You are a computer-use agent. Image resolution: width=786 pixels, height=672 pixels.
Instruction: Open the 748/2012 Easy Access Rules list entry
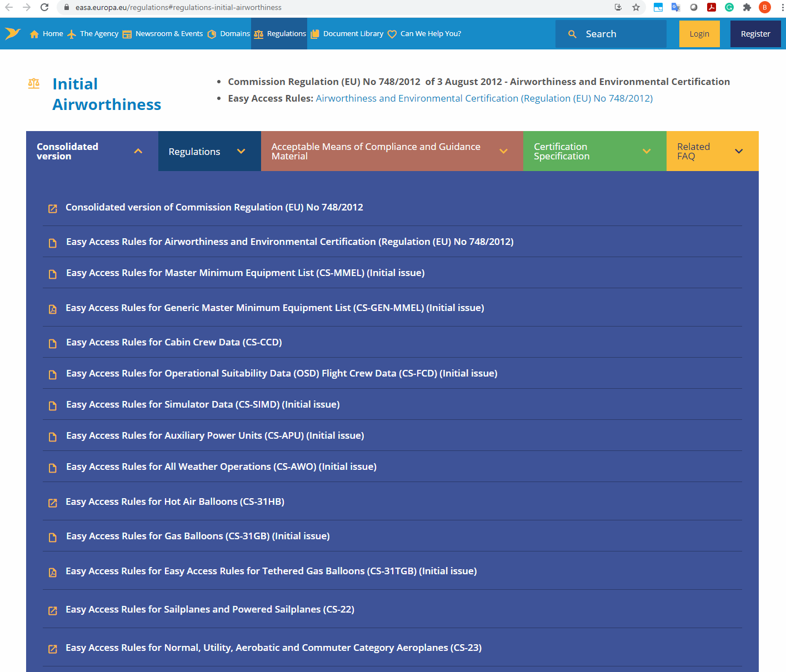[x=290, y=242]
